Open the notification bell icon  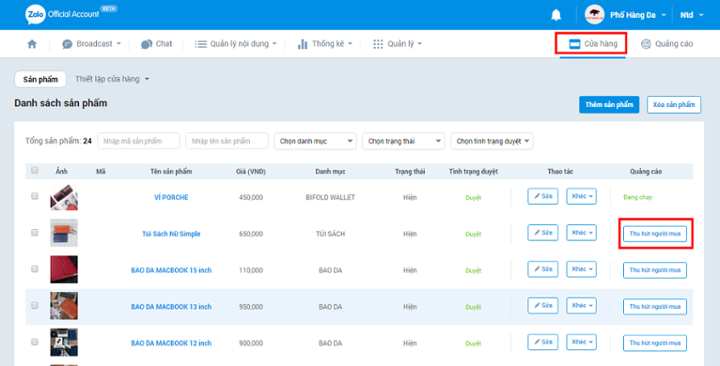click(x=556, y=15)
